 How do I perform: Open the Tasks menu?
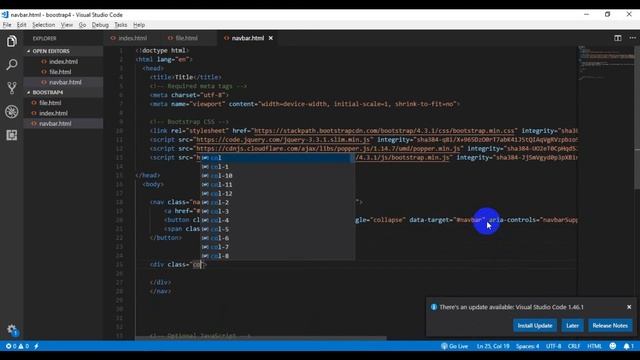coord(120,25)
